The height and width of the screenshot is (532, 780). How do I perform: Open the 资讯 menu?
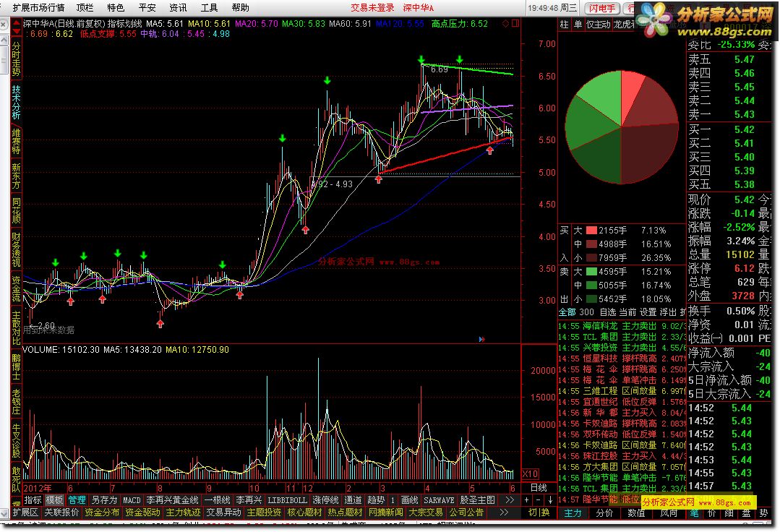pos(178,7)
